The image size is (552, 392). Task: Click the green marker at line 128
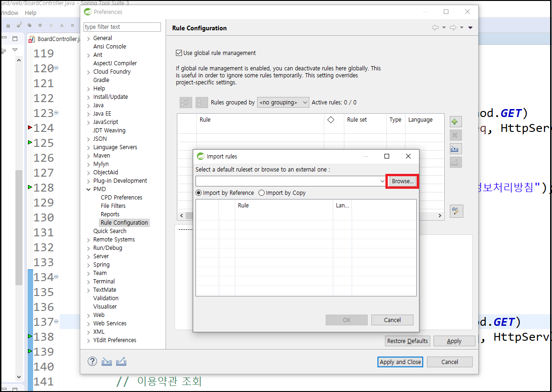pyautogui.click(x=30, y=187)
